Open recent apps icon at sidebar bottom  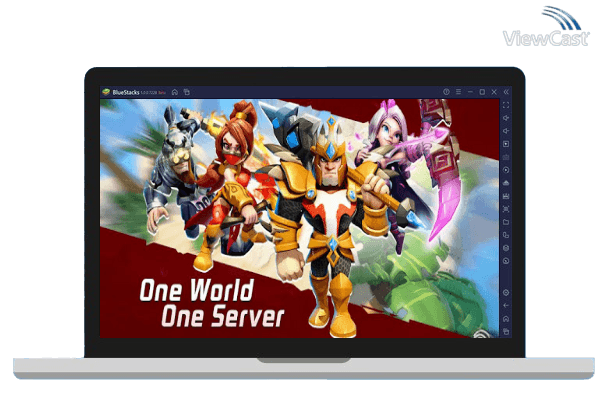point(506,331)
